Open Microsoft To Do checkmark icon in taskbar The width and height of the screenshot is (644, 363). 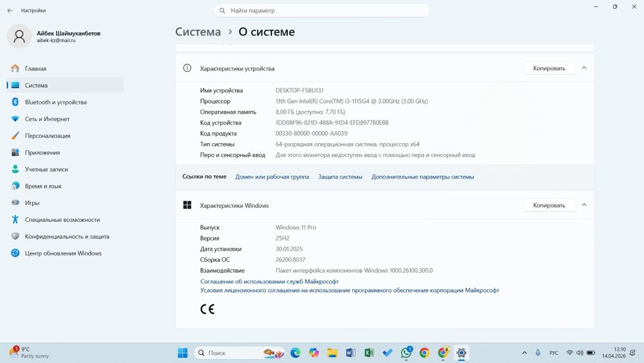coord(388,353)
